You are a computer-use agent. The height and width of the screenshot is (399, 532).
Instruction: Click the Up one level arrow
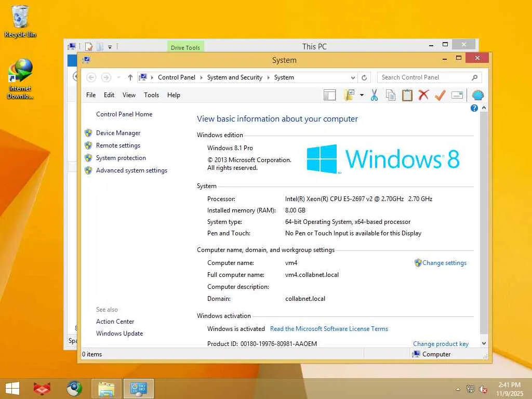coord(130,77)
